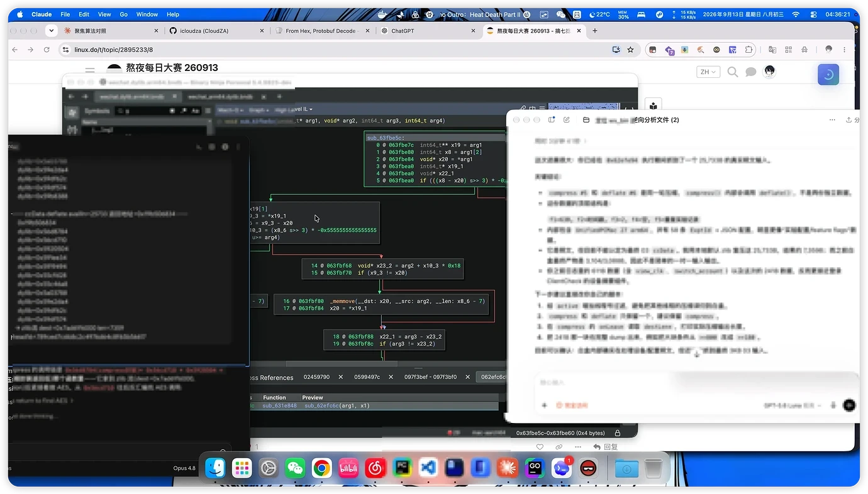Click the chat message input field

[696, 383]
